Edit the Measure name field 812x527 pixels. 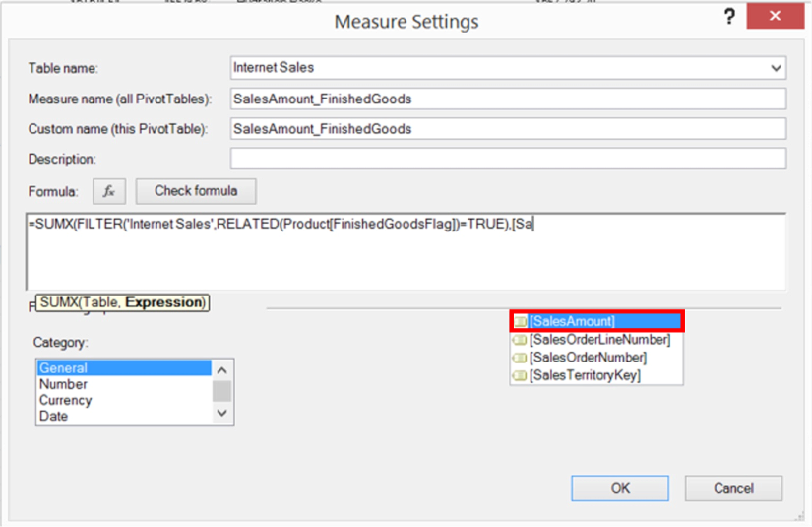tap(508, 99)
